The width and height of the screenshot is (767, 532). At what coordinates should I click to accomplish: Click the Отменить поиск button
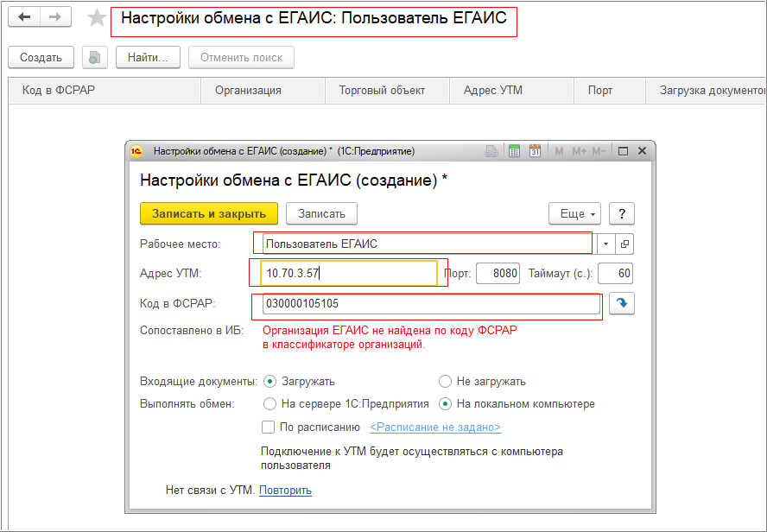coord(241,58)
